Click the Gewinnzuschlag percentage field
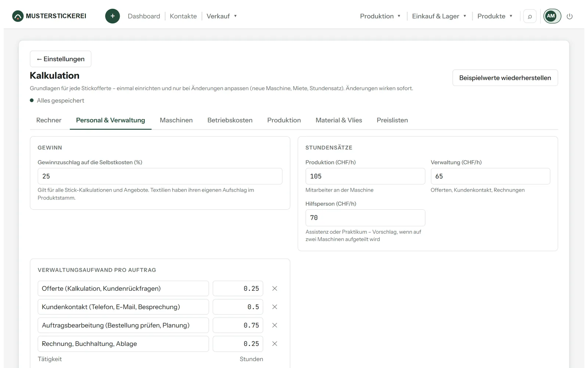Image resolution: width=588 pixels, height=368 pixels. (x=160, y=176)
